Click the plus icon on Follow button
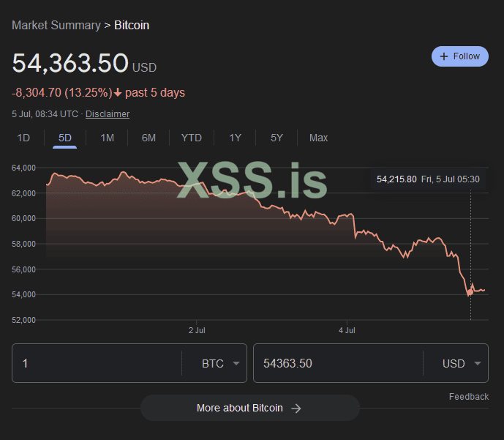 444,56
